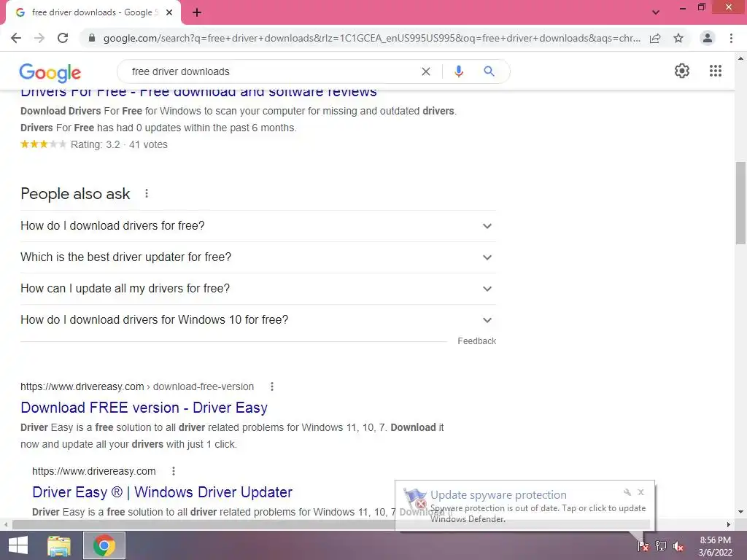Screen dimensions: 747x560
Task: Go back to previous page
Action: coord(16,38)
